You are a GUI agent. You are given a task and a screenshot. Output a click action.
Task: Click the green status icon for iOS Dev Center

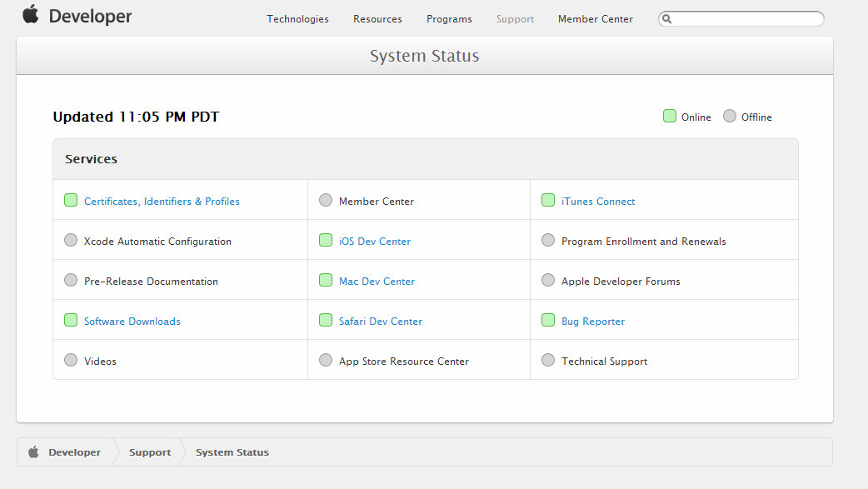(x=326, y=240)
